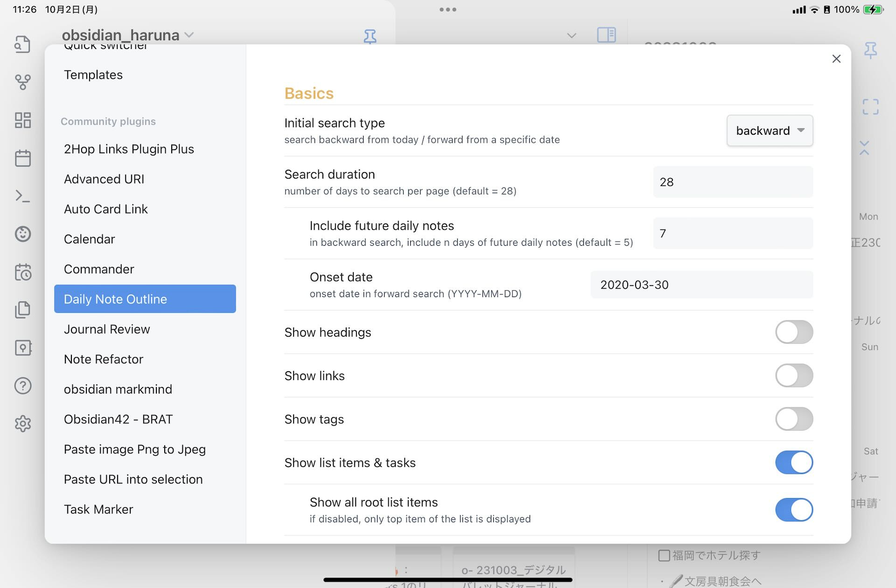The image size is (896, 588).
Task: Disable Show list items & tasks
Action: click(793, 462)
